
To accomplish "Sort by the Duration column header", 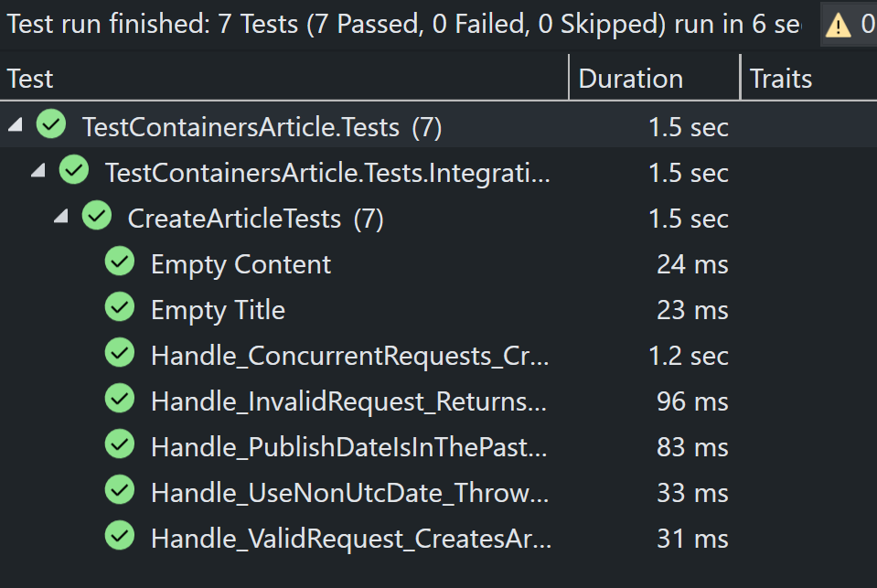I will pos(631,79).
